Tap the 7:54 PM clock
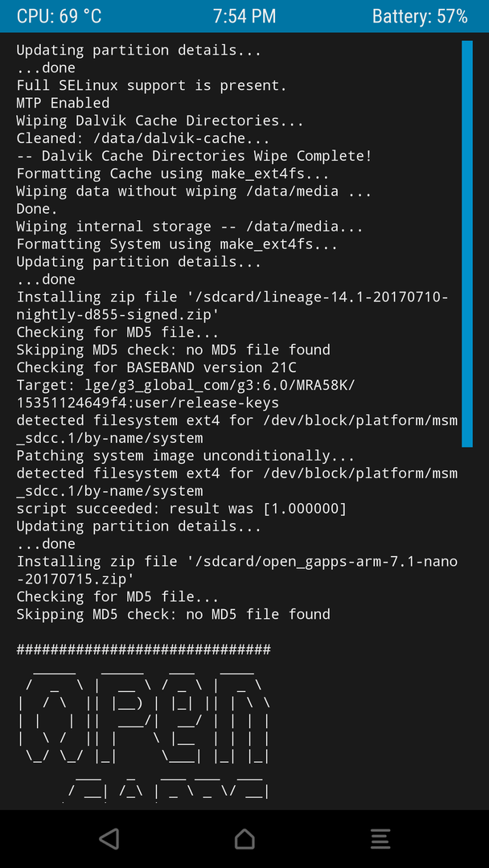Image resolution: width=489 pixels, height=868 pixels. point(244,16)
